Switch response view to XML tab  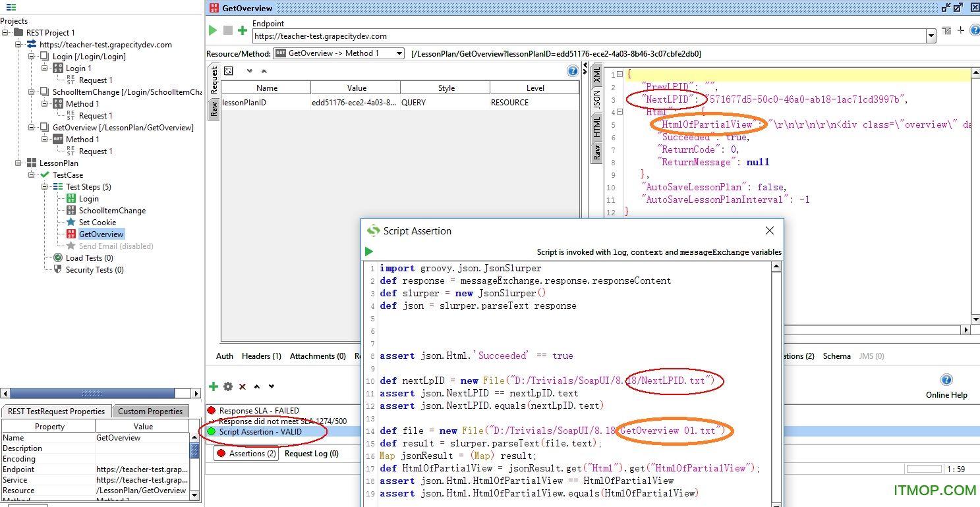596,74
